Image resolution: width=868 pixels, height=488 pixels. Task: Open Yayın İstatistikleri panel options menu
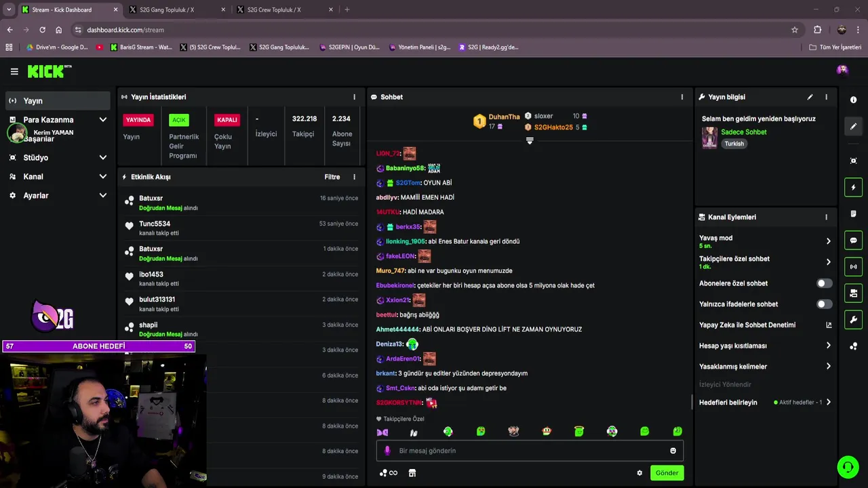pyautogui.click(x=354, y=97)
